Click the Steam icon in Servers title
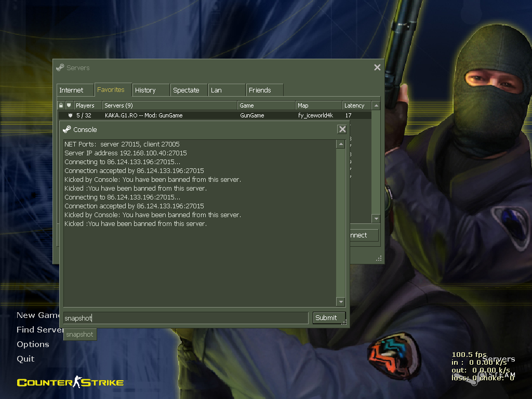532x399 pixels. click(x=60, y=68)
